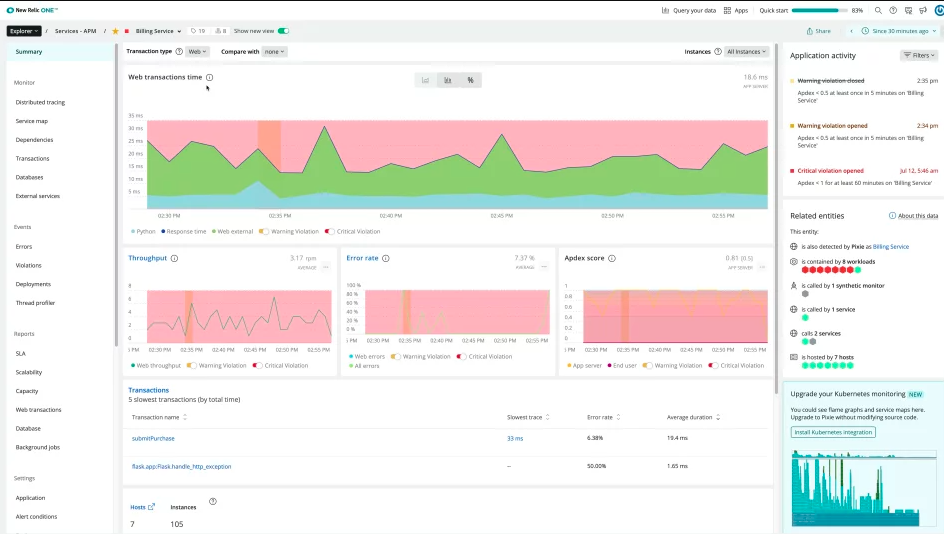Screen dimensions: 944x534
Task: Expand the All instances dropdown
Action: tap(747, 51)
